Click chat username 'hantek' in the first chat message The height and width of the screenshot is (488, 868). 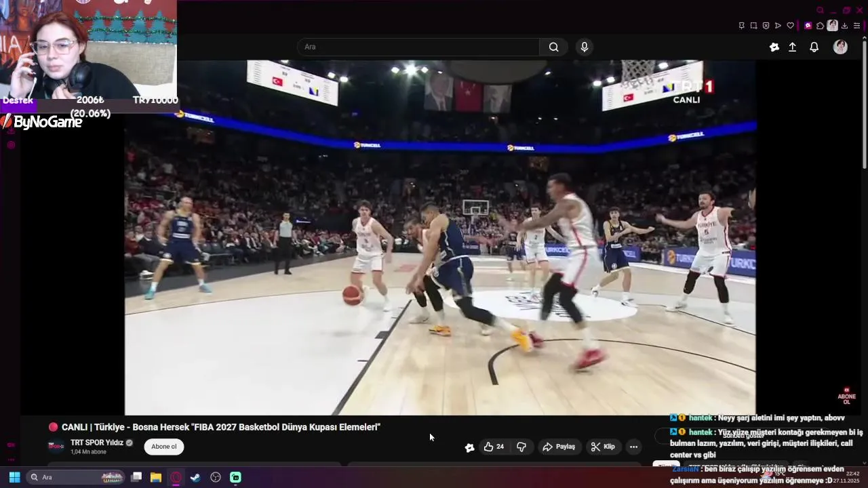click(x=701, y=418)
